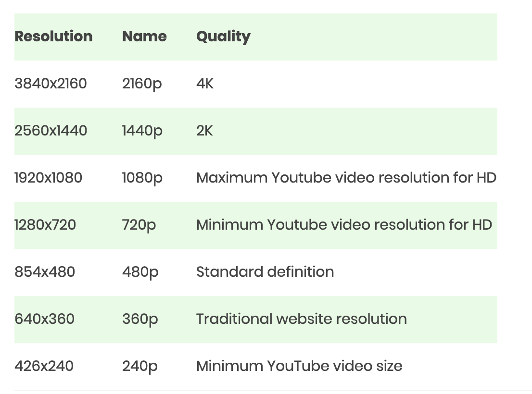Click the 1080p name cell
Image resolution: width=532 pixels, height=394 pixels.
[x=142, y=178]
